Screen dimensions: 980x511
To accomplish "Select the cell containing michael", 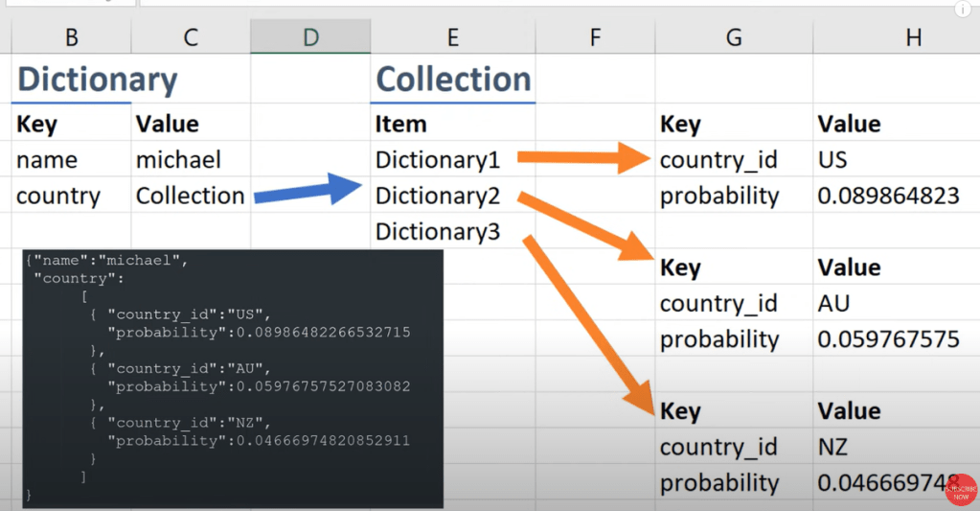I will click(x=178, y=160).
